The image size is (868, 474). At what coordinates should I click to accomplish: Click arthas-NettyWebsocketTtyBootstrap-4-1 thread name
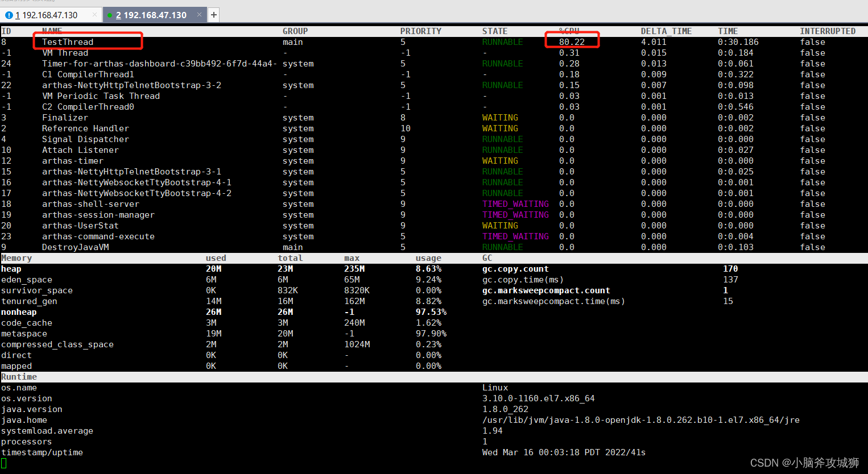[137, 182]
